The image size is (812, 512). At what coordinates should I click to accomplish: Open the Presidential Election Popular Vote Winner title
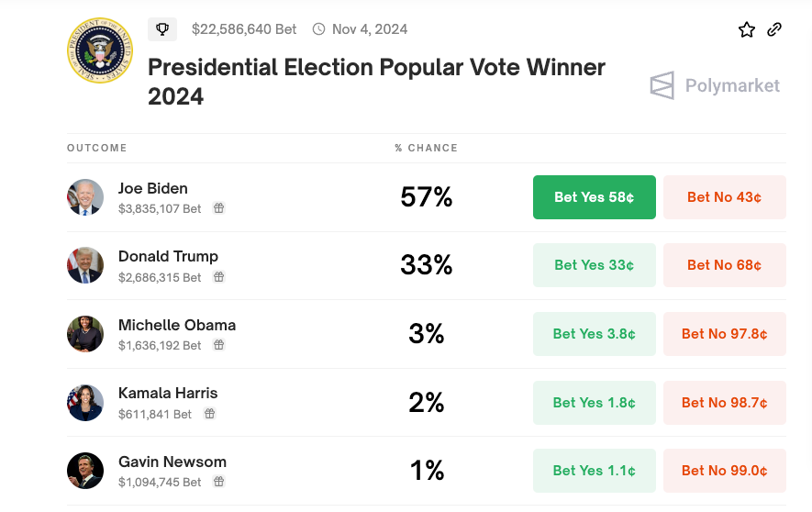[376, 81]
